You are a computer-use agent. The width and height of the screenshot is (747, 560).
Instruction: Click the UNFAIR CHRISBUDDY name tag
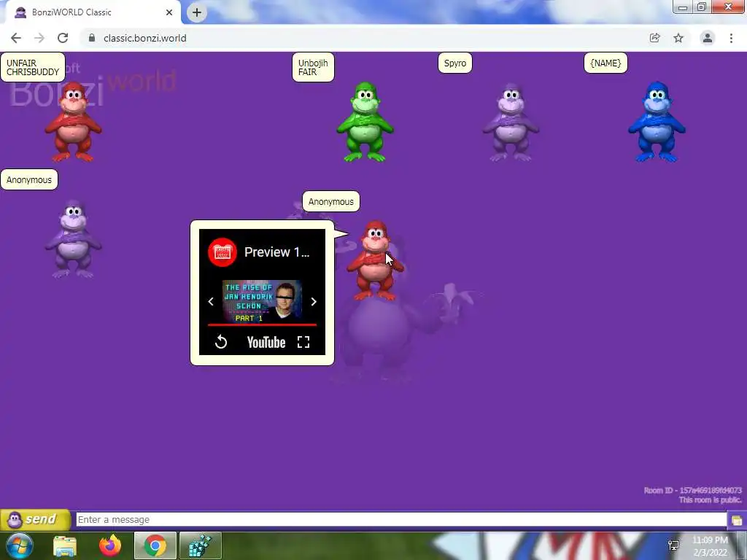pos(33,67)
